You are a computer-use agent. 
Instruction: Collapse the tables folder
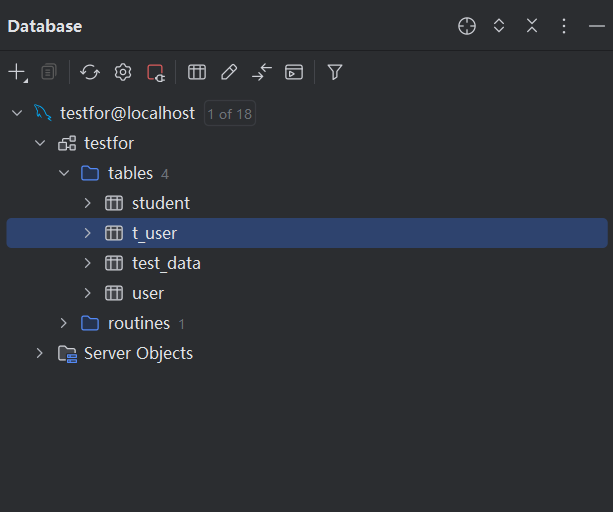coord(64,173)
